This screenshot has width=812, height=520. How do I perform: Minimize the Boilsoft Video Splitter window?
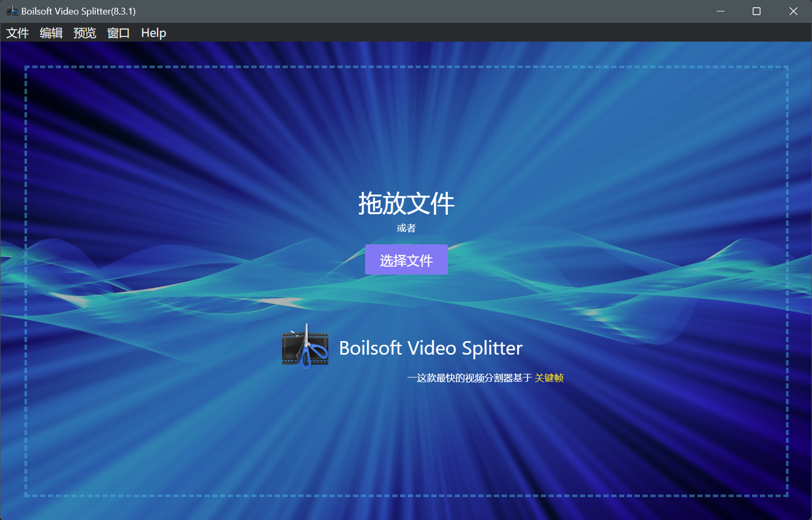[720, 11]
